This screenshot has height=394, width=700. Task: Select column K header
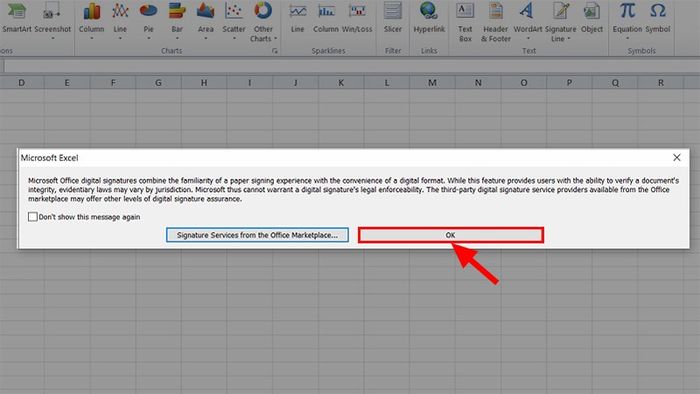[x=341, y=83]
